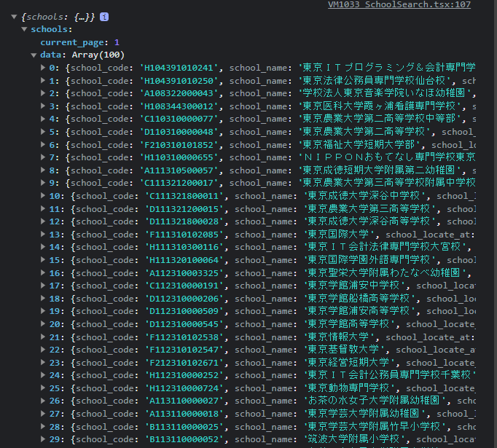Click the info icon beside schools object
Image resolution: width=497 pixels, height=448 pixels.
coord(104,17)
